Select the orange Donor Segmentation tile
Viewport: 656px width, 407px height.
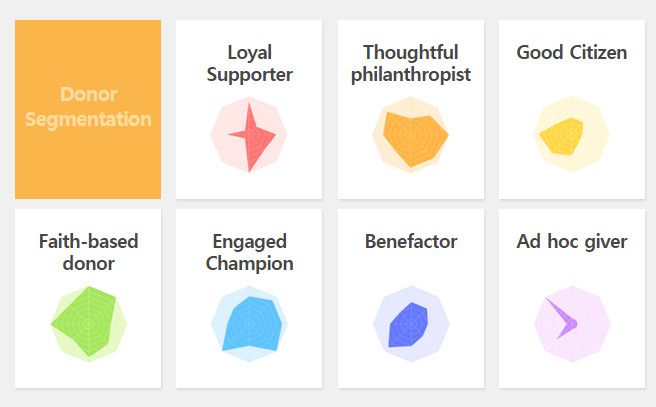[x=88, y=109]
